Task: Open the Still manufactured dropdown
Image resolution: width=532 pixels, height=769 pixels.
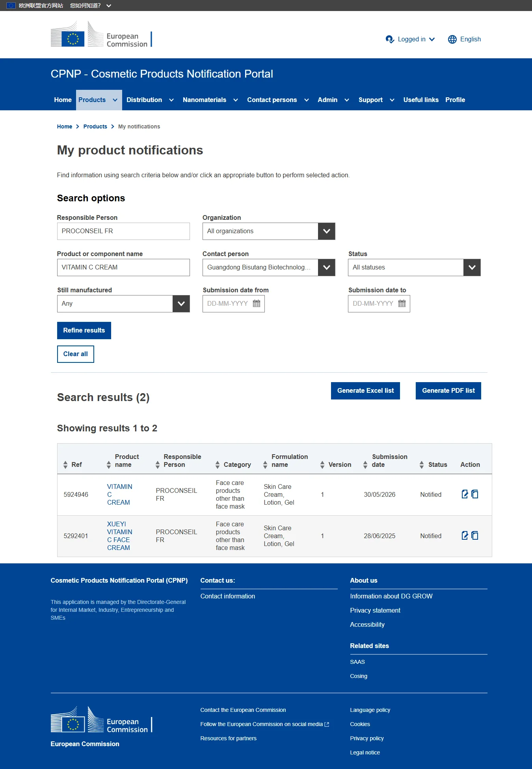Action: tap(123, 304)
